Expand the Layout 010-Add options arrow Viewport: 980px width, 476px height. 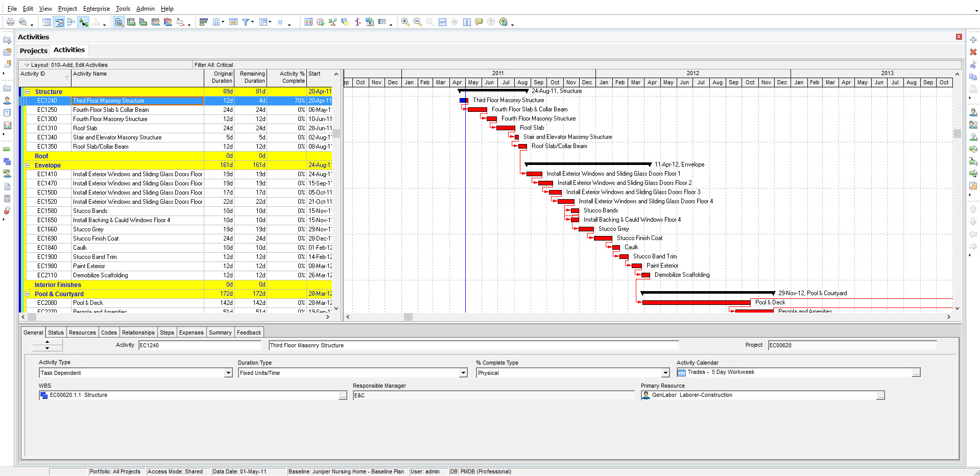pos(27,65)
